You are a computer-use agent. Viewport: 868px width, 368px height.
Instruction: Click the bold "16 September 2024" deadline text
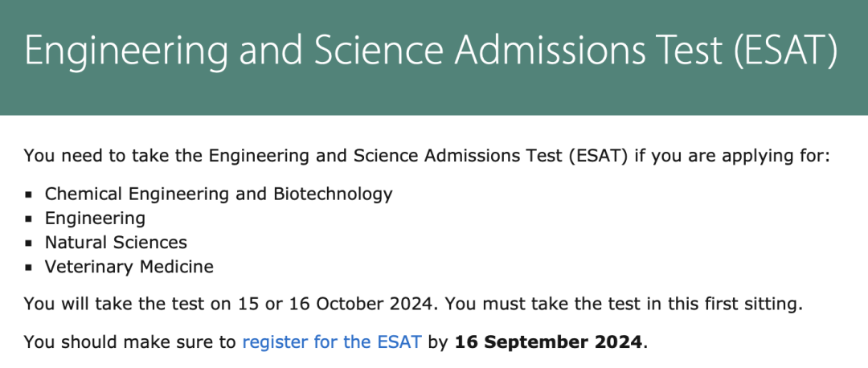[x=548, y=341]
